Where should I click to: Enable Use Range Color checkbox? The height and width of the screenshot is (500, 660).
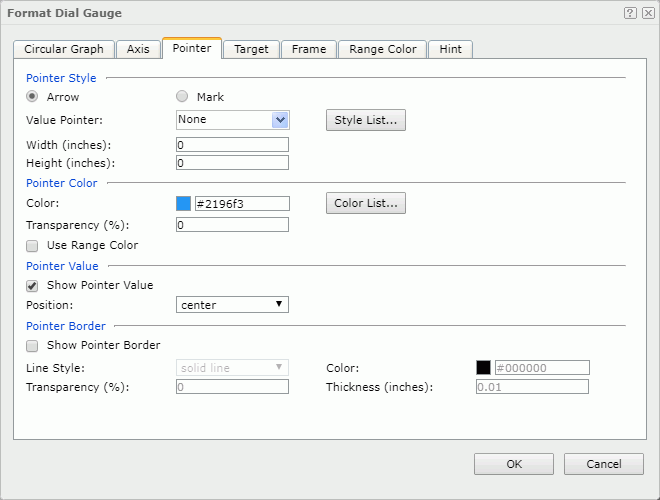[33, 245]
